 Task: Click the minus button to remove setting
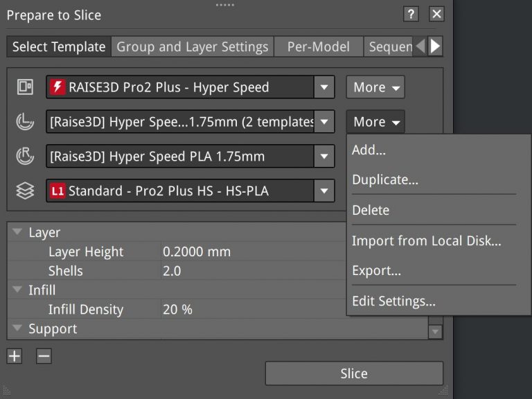(44, 356)
